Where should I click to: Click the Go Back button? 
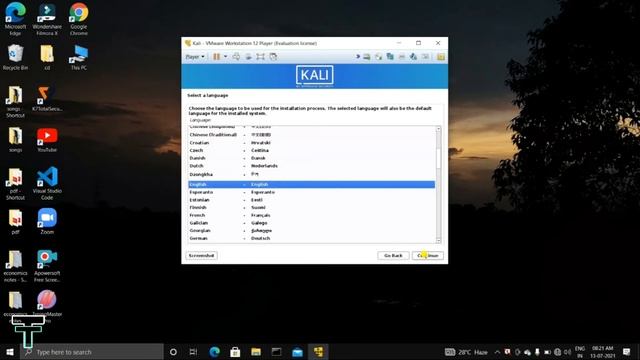click(x=393, y=256)
